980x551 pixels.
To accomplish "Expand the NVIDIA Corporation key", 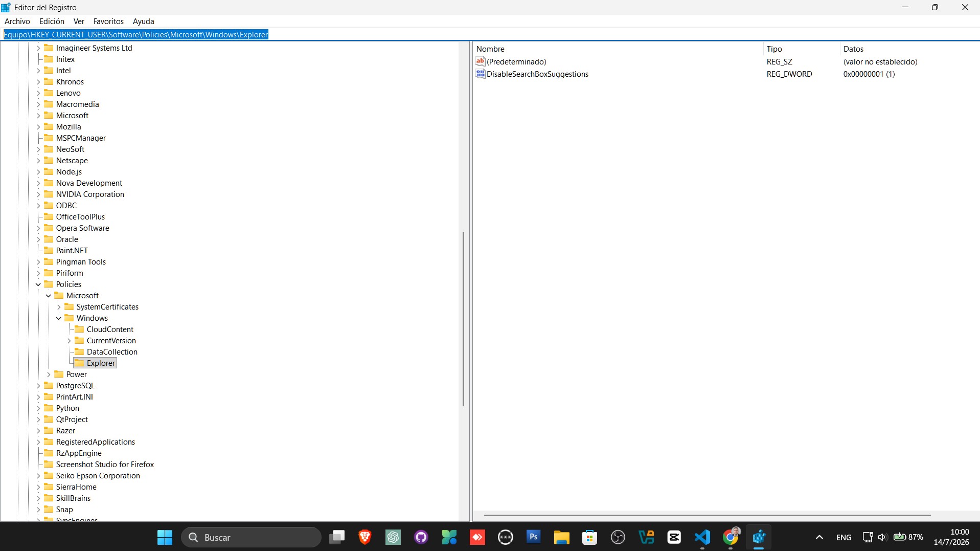I will click(38, 194).
